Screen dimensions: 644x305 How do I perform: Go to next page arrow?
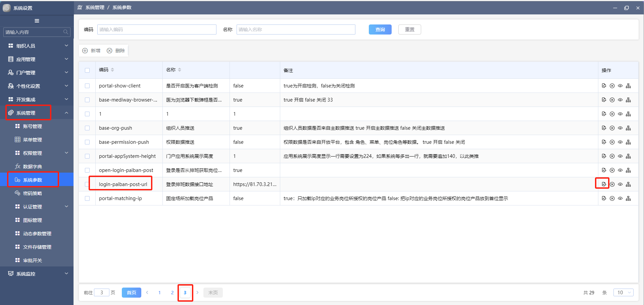tap(197, 293)
